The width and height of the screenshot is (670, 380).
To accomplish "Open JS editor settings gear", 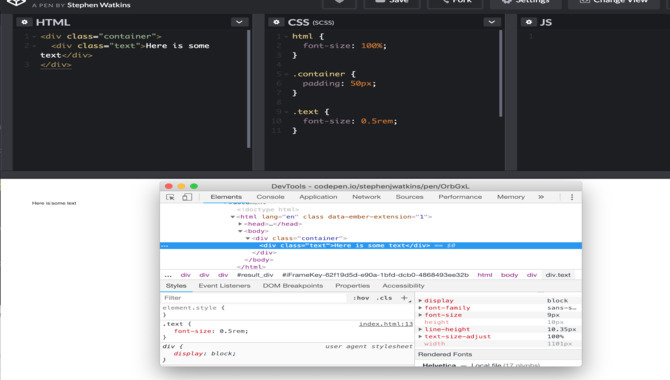I will [x=529, y=22].
